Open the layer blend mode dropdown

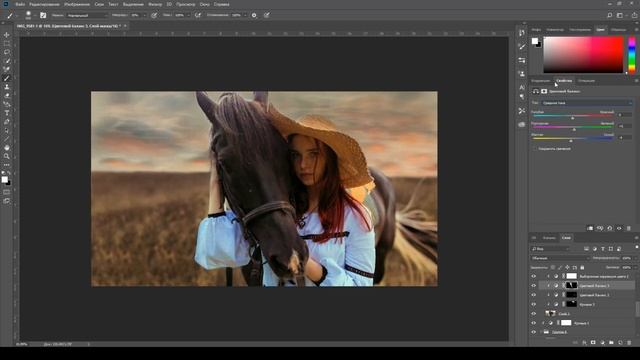point(560,258)
